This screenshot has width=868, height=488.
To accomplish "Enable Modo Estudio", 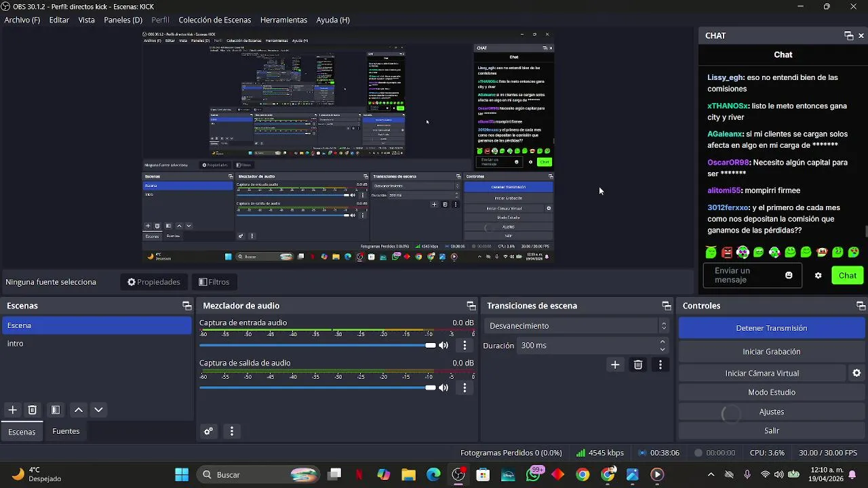I will (x=772, y=392).
